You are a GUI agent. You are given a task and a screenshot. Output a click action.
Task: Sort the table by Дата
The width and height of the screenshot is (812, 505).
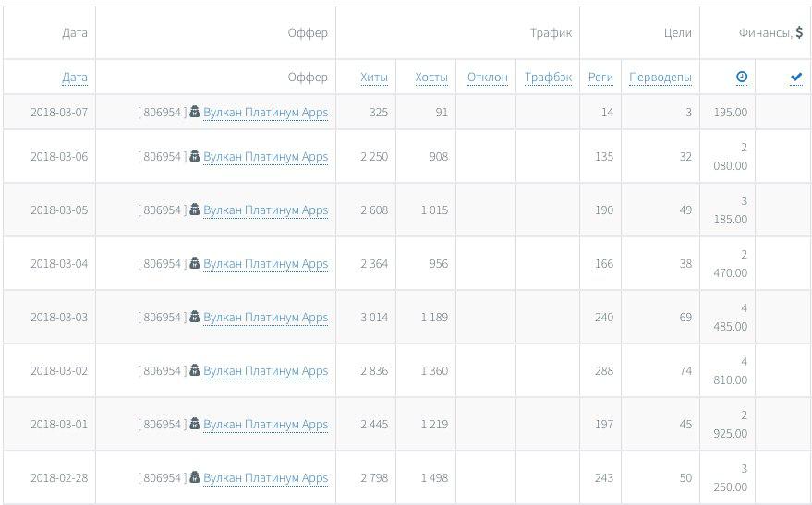tap(75, 78)
